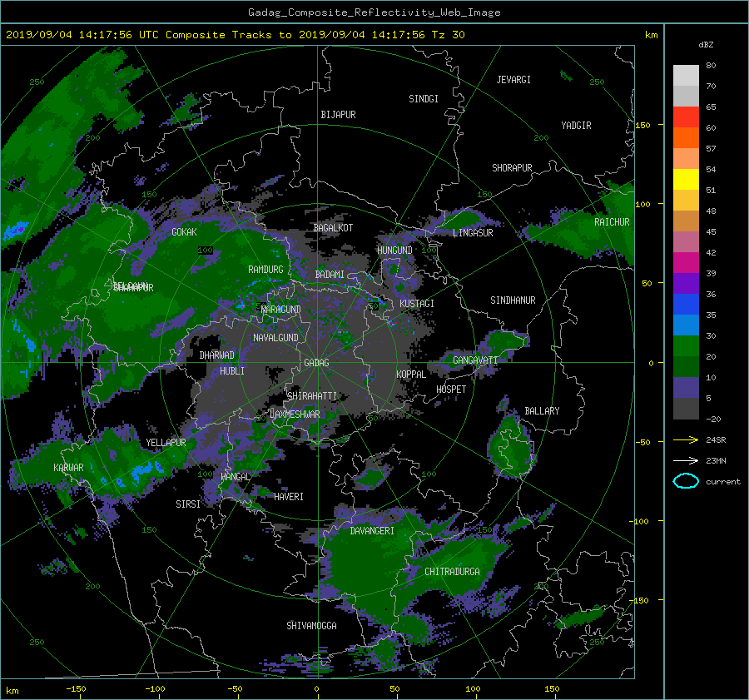Select the SIRSI city label
Viewport: 749px width, 700px height.
[x=188, y=504]
